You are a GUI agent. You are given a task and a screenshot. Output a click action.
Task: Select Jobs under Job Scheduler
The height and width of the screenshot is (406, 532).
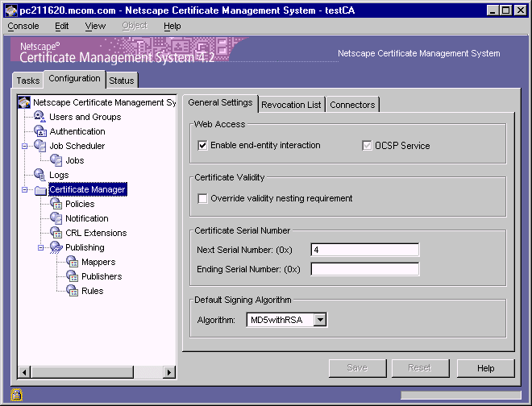pyautogui.click(x=75, y=160)
